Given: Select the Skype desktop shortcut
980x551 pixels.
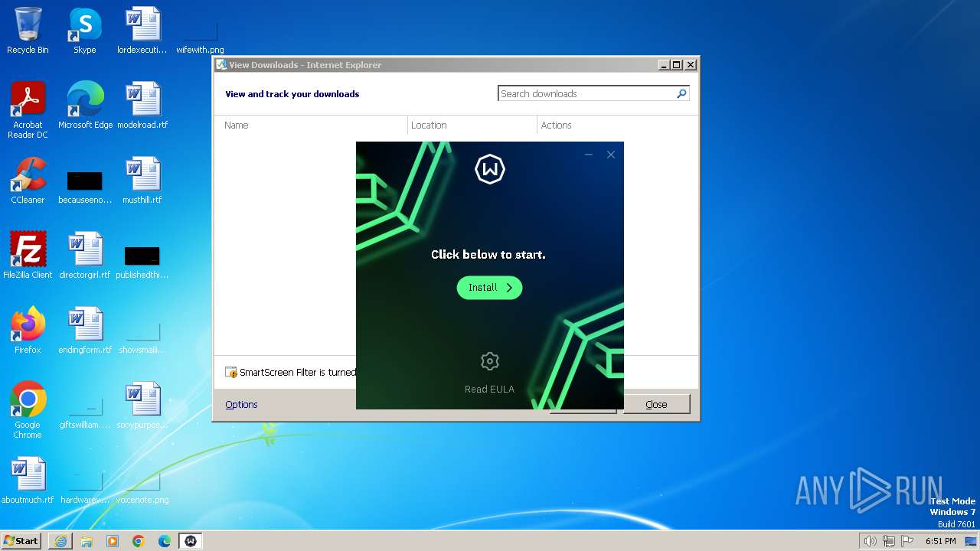Looking at the screenshot, I should coord(85,31).
